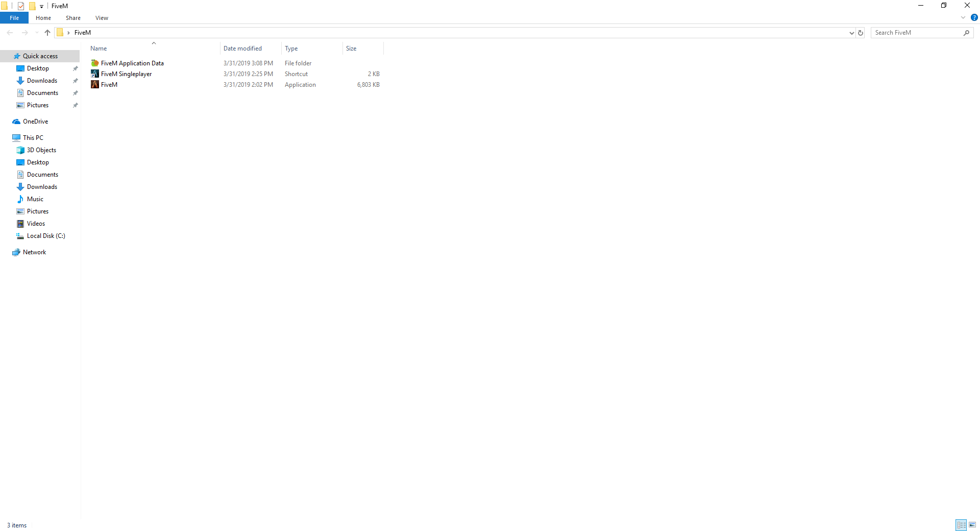This screenshot has width=980, height=531.
Task: Click the Shortcut type cell
Action: (296, 74)
